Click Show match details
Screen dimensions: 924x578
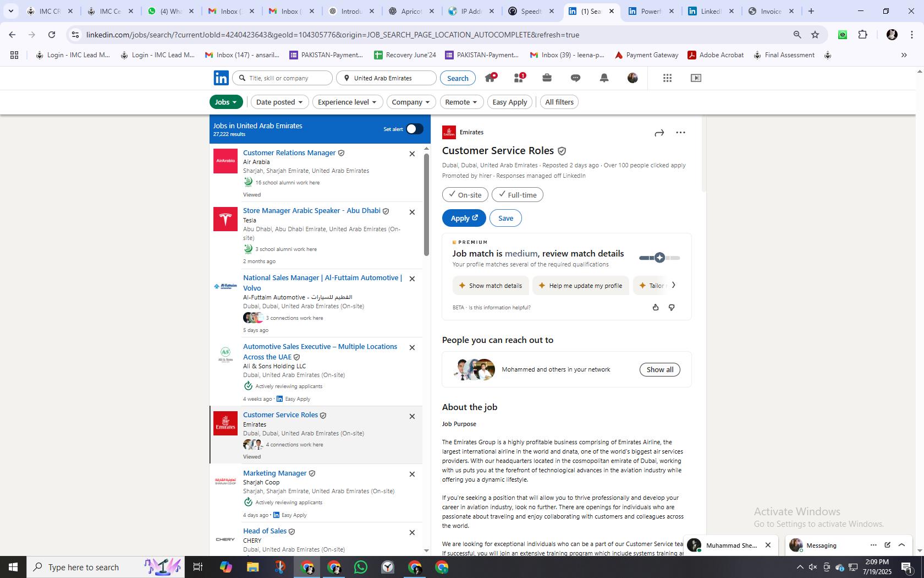point(491,286)
